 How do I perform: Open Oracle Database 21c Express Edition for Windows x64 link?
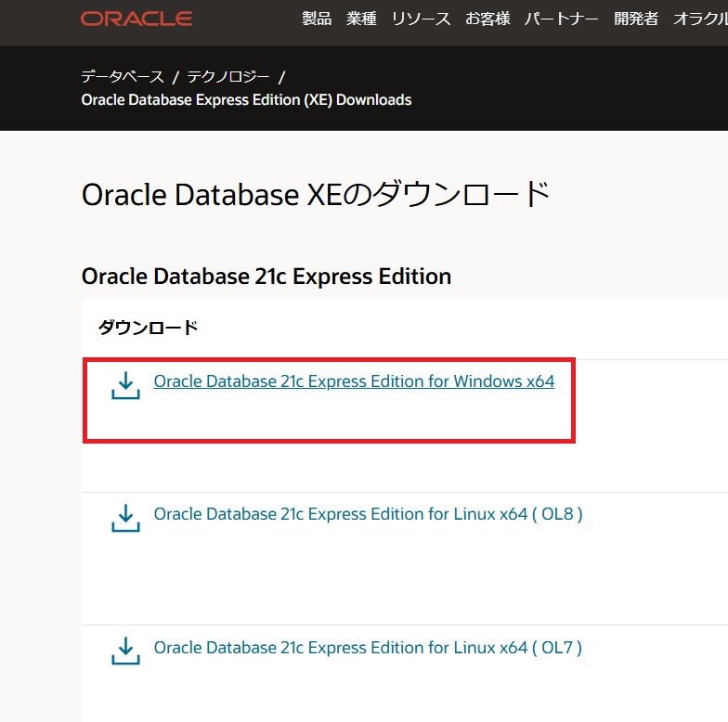click(x=354, y=381)
